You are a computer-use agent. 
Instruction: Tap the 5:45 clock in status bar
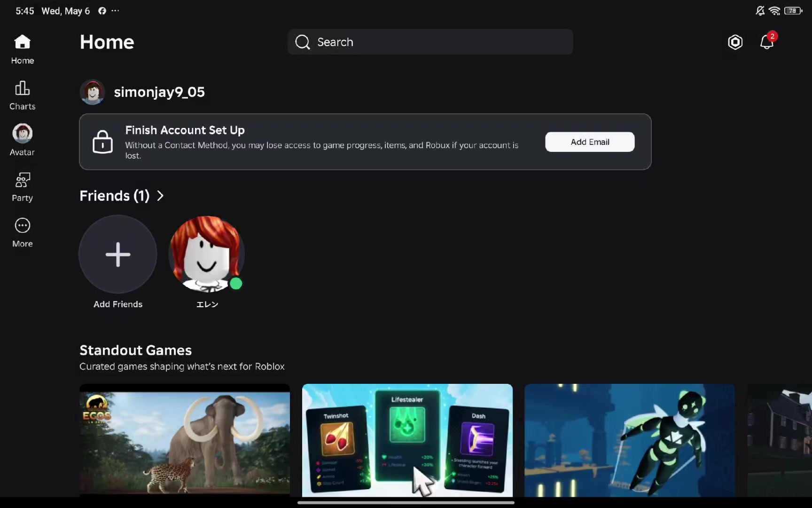point(25,11)
